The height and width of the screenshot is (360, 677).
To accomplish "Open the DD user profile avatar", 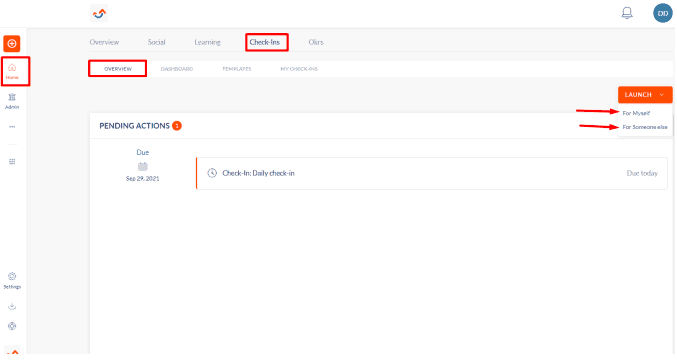I will coord(663,13).
